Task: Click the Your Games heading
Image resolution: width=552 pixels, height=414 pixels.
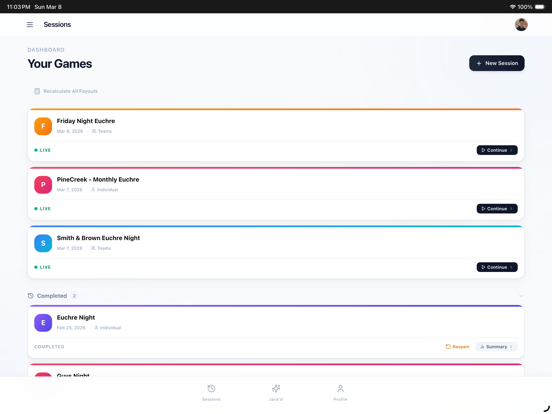Action: click(60, 64)
